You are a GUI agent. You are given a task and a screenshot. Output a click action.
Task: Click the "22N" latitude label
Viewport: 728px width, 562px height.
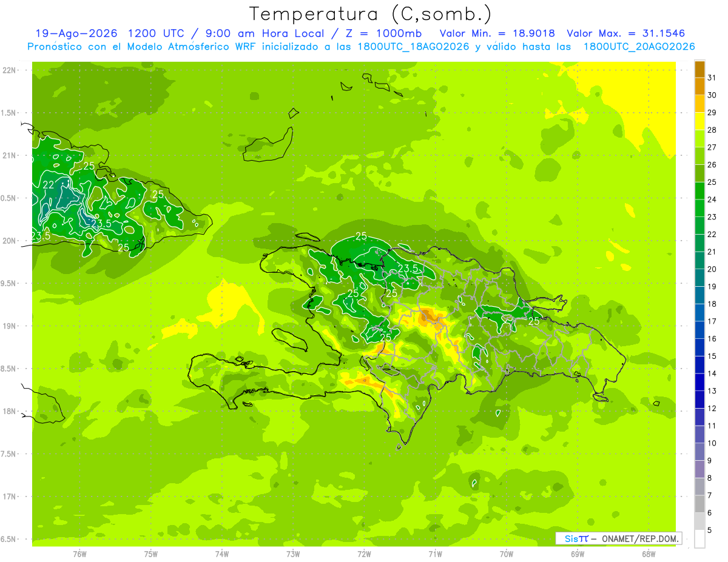10,70
